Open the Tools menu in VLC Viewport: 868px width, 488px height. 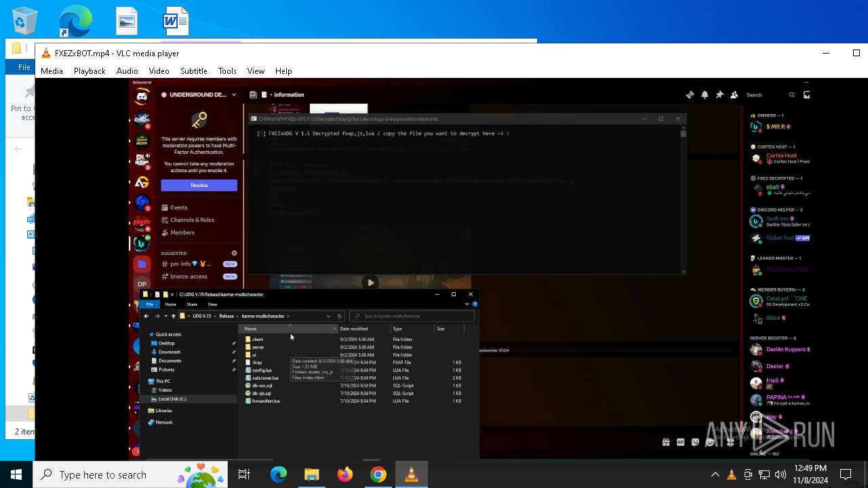227,70
